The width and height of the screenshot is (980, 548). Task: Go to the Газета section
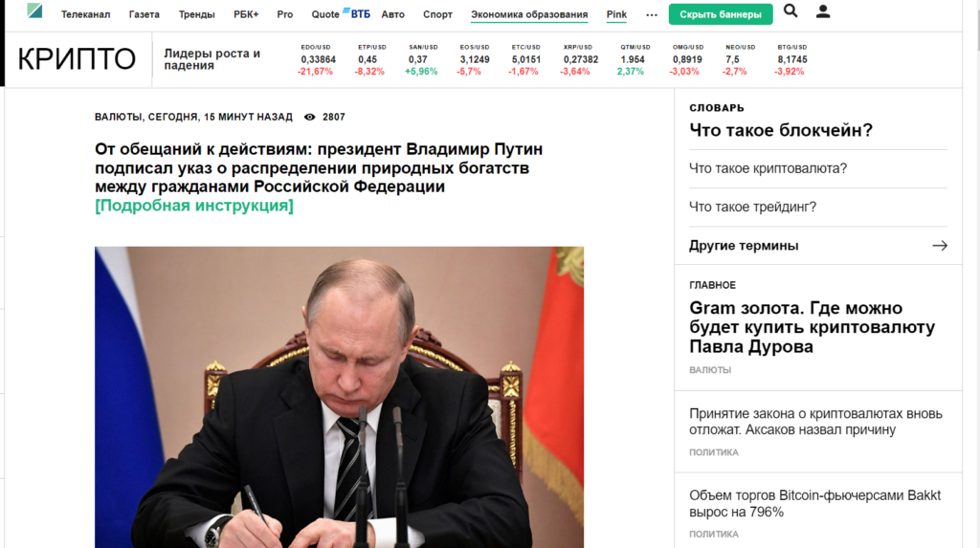tap(144, 14)
